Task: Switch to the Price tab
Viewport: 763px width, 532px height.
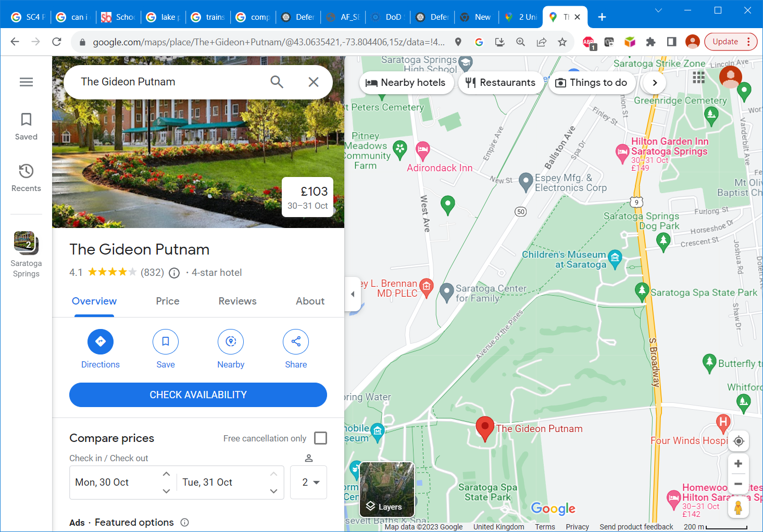Action: point(168,301)
